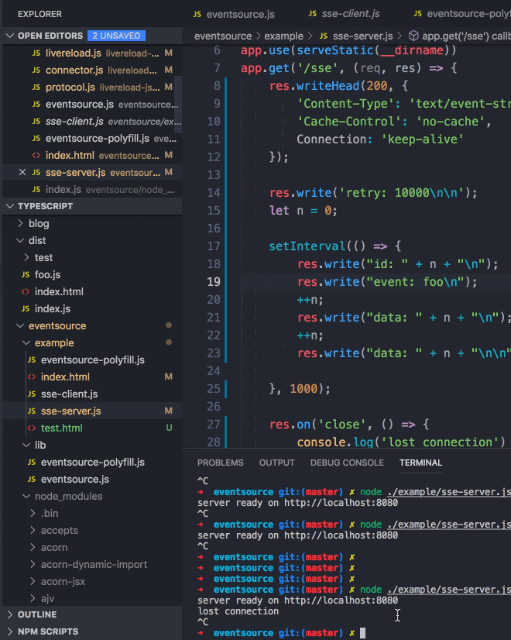The height and width of the screenshot is (640, 511).
Task: Click the Open Editors list scrollbar
Action: tap(178, 104)
